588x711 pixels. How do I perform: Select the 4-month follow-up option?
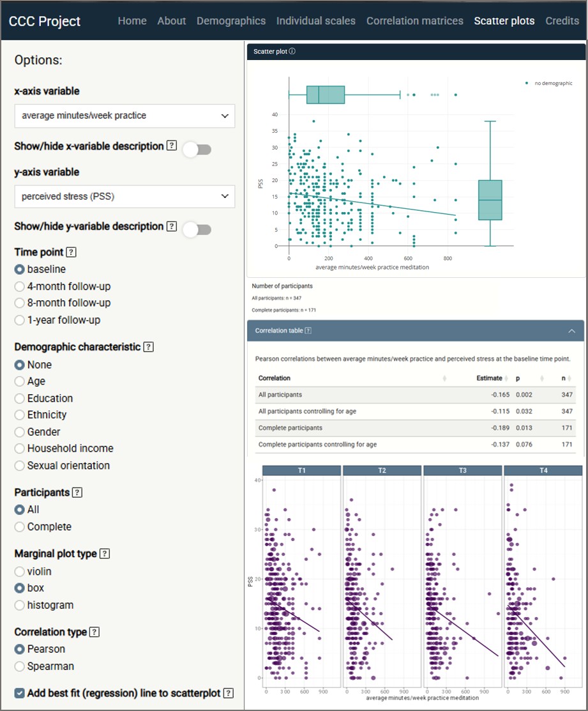20,287
